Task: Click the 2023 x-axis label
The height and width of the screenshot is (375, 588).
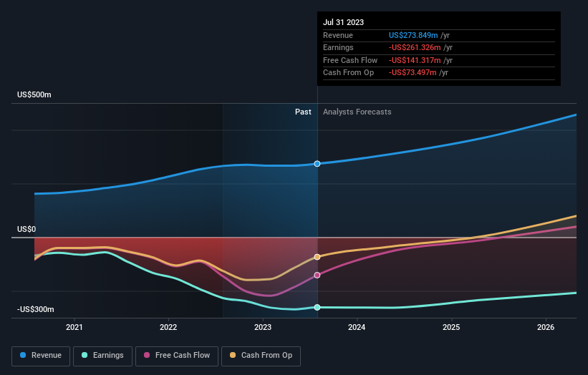Action: tap(263, 327)
